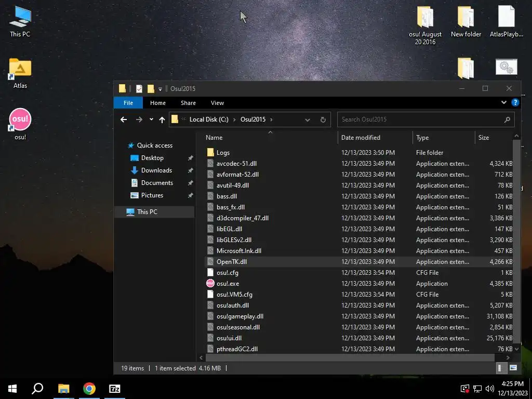Click the search magnifier icon in Explorer
This screenshot has width=532, height=399.
tap(507, 119)
